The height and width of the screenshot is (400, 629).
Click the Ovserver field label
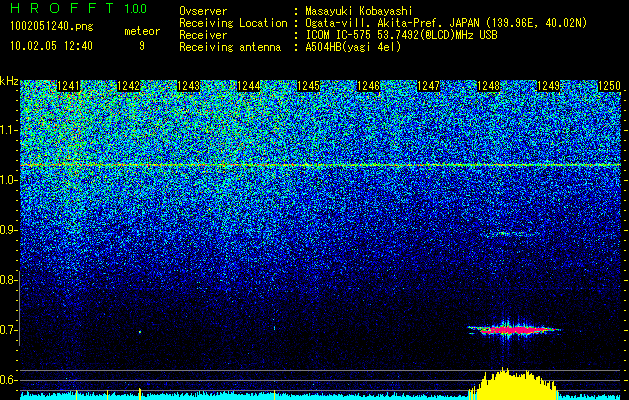203,11
